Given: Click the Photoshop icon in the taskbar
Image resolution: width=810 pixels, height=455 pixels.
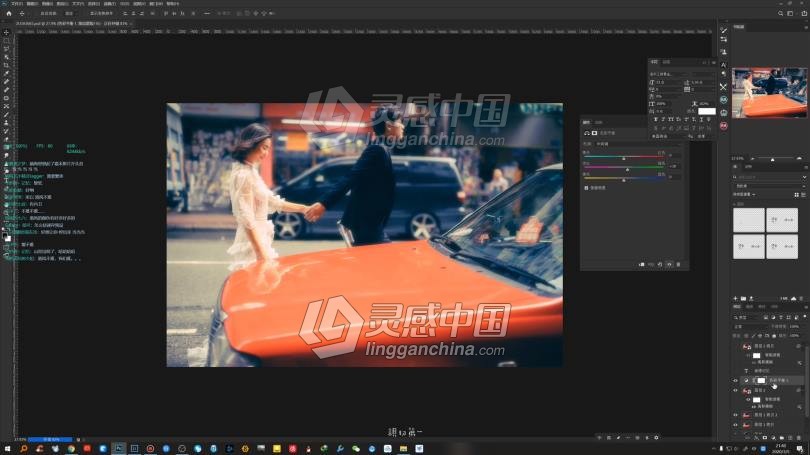Looking at the screenshot, I should pyautogui.click(x=118, y=449).
